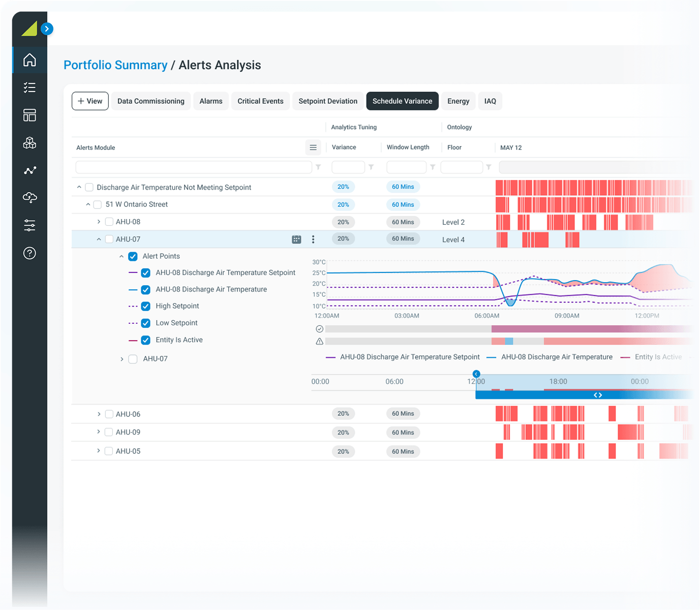Expand the AHU-05 row

coord(99,450)
